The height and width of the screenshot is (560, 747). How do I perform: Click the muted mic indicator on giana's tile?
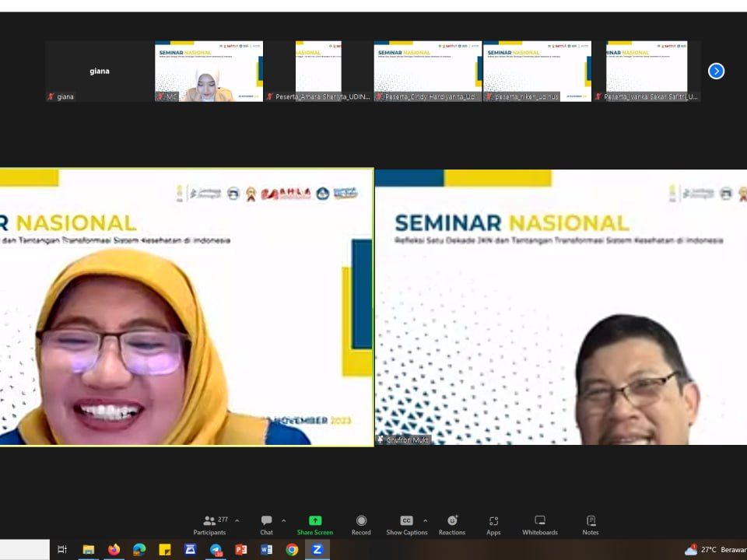coord(49,96)
